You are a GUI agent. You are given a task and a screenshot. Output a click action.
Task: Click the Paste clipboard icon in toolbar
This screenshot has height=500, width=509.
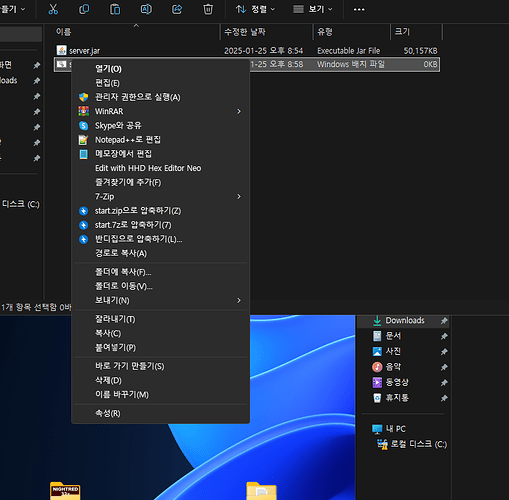pyautogui.click(x=115, y=9)
